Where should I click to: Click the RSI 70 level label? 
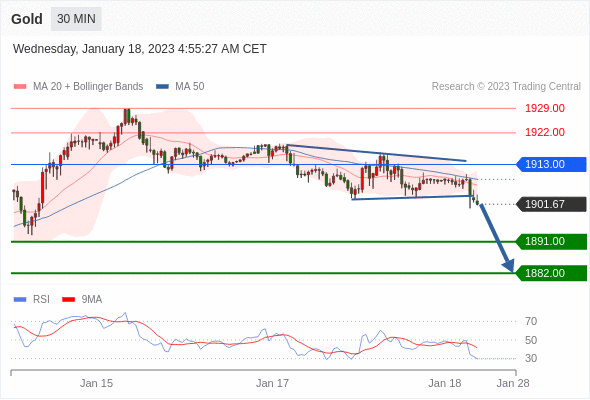[531, 321]
